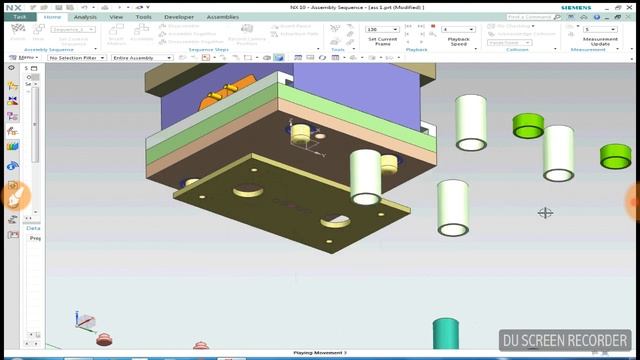Click the orange floating recorder brush button
Screen dimensions: 640x360
pyautogui.click(x=16, y=197)
